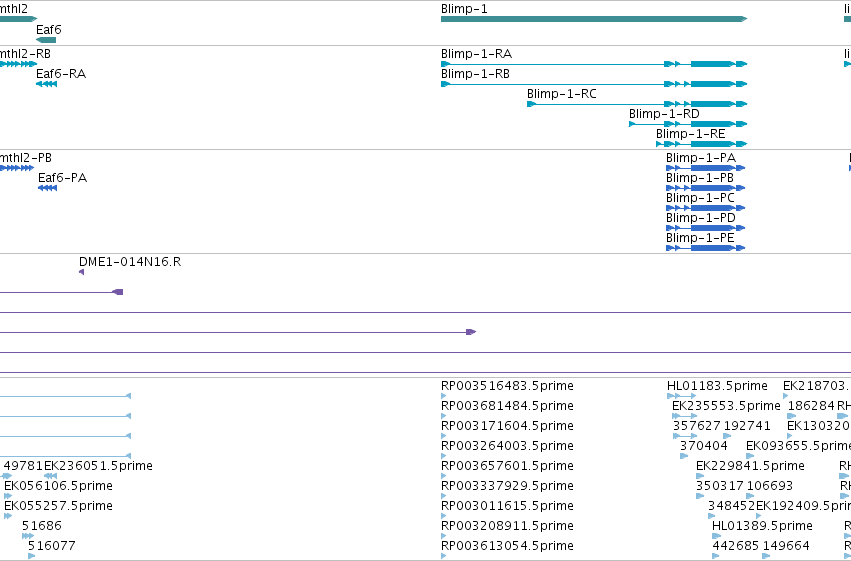Click RP003208911.5prime EST label
The height and width of the screenshot is (561, 851).
click(507, 526)
